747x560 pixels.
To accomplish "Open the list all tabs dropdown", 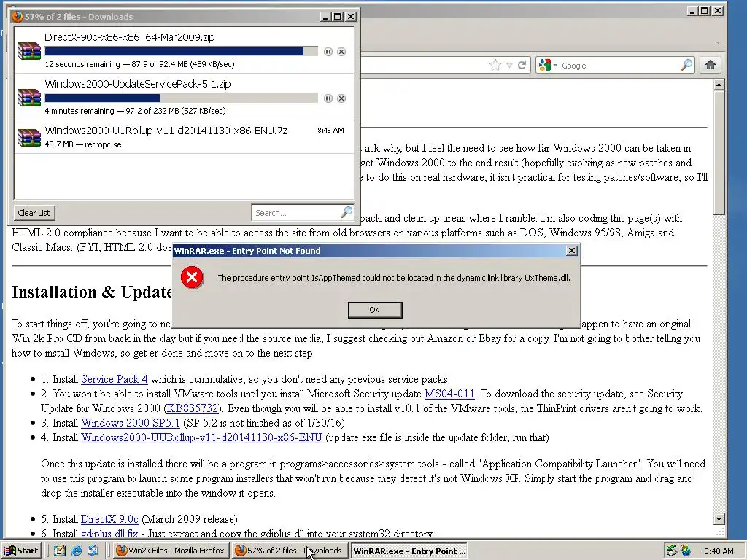I will pos(718,42).
